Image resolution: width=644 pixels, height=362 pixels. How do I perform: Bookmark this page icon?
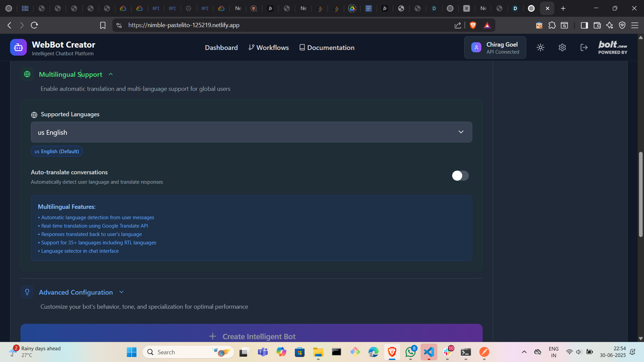point(103,25)
